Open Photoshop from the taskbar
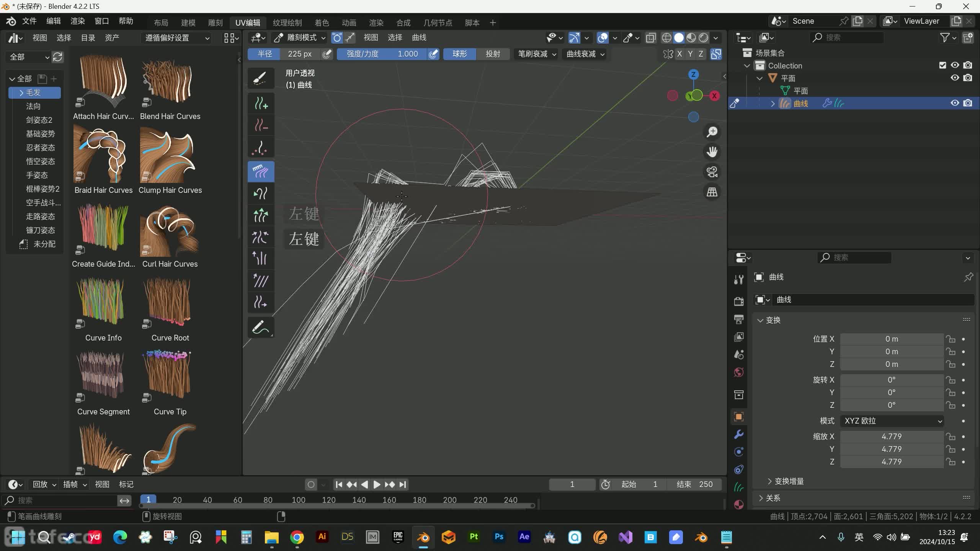The image size is (980, 551). pyautogui.click(x=499, y=537)
